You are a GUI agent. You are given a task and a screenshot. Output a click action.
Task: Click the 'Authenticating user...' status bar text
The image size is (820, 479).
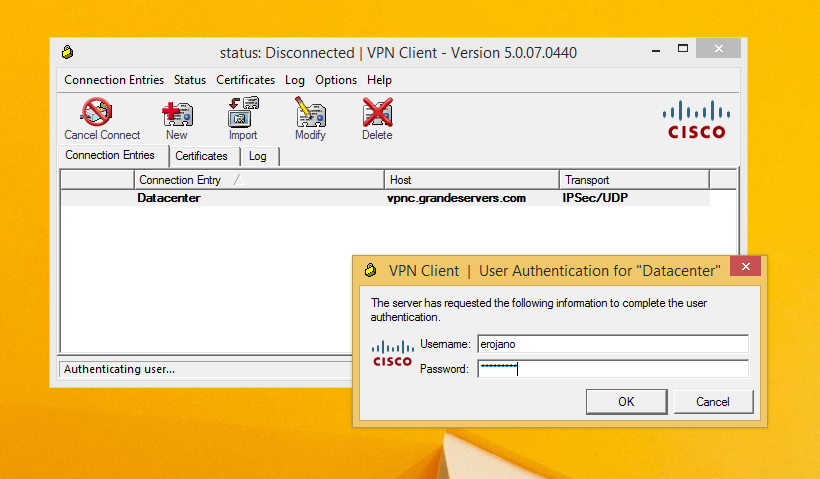point(119,369)
